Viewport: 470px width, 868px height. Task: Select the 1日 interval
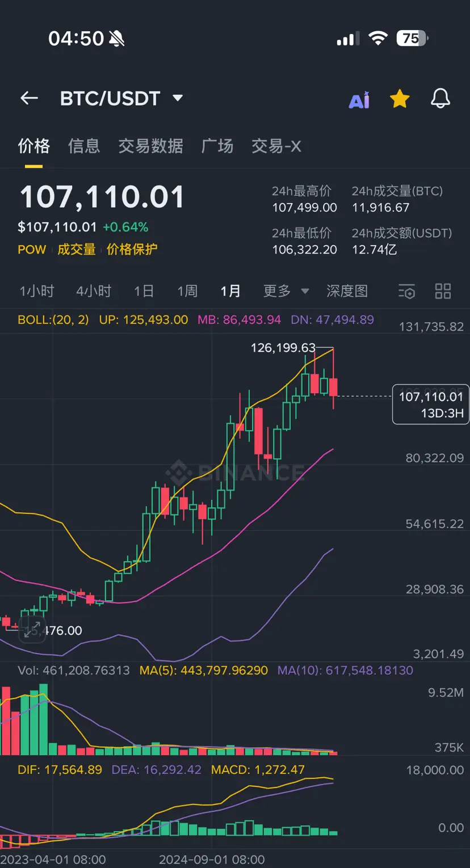[x=144, y=291]
